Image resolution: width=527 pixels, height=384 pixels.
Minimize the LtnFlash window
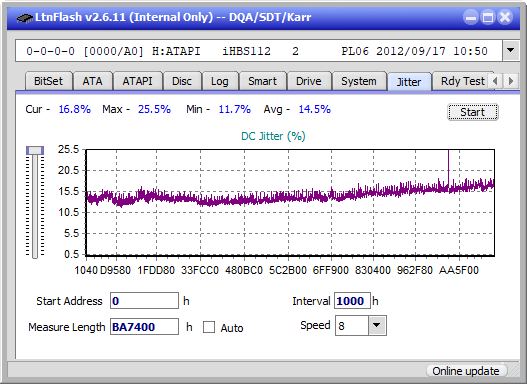point(471,17)
